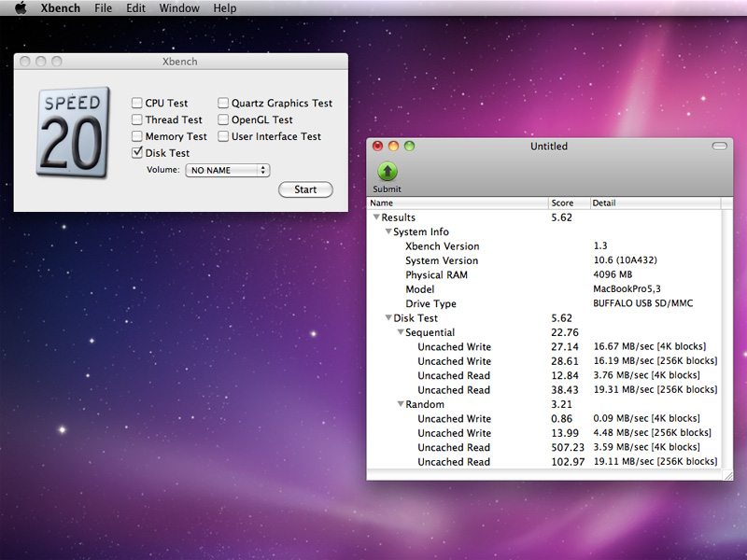Viewport: 747px width, 560px height.
Task: Click detail '16.67 MB/sec [4K blocks]'
Action: [x=650, y=346]
